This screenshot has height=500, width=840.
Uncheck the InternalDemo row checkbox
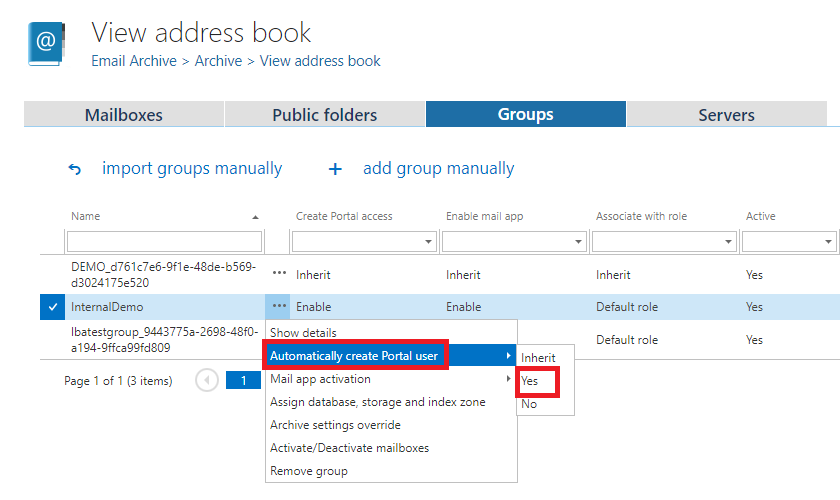(x=53, y=307)
